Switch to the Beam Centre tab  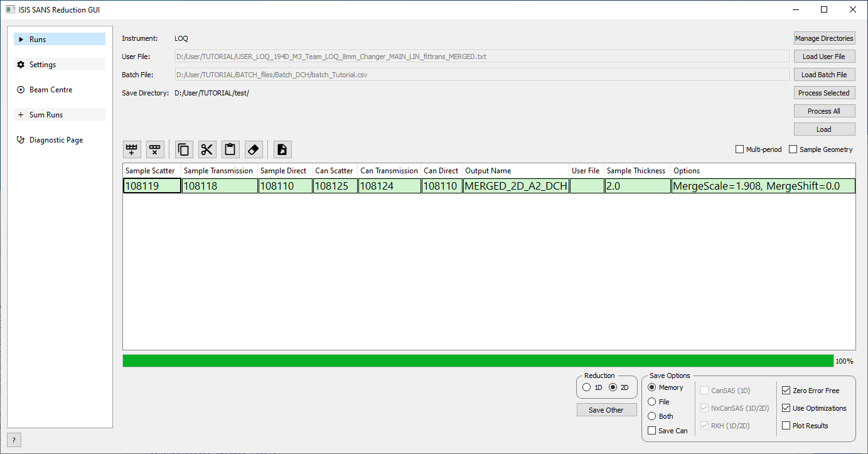click(50, 90)
